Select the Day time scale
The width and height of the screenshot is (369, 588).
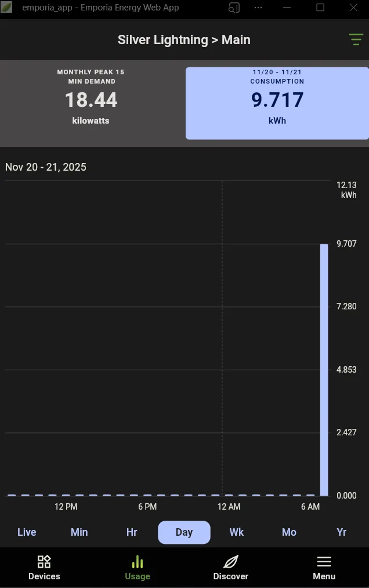184,532
